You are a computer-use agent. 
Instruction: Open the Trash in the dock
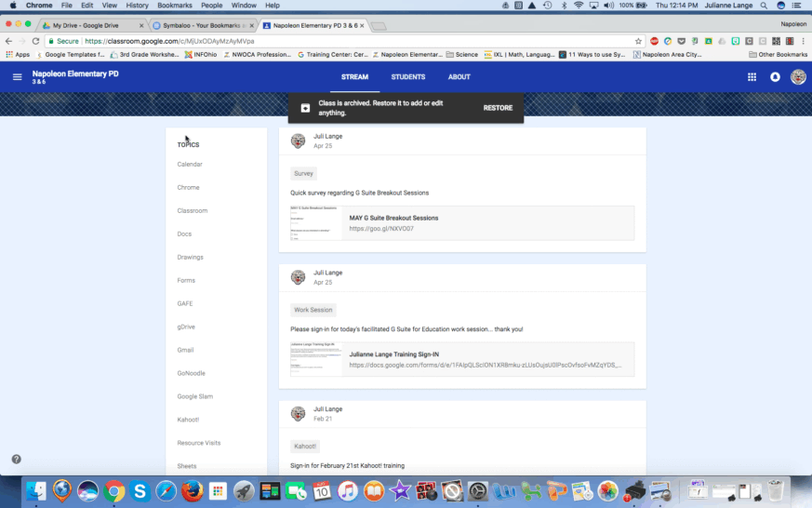point(775,490)
